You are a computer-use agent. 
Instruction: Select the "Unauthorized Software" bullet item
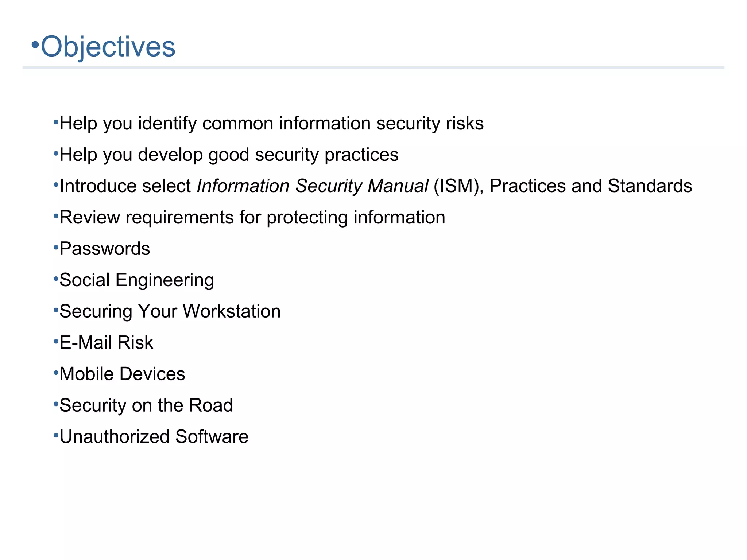click(x=154, y=437)
